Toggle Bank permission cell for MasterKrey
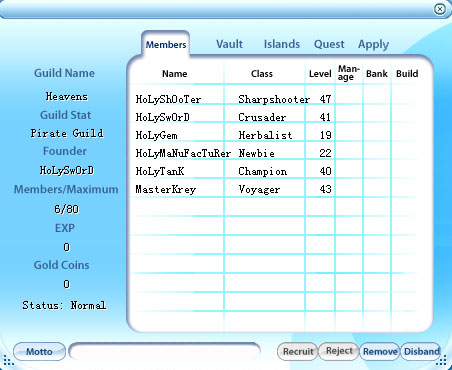The width and height of the screenshot is (452, 370). (377, 189)
